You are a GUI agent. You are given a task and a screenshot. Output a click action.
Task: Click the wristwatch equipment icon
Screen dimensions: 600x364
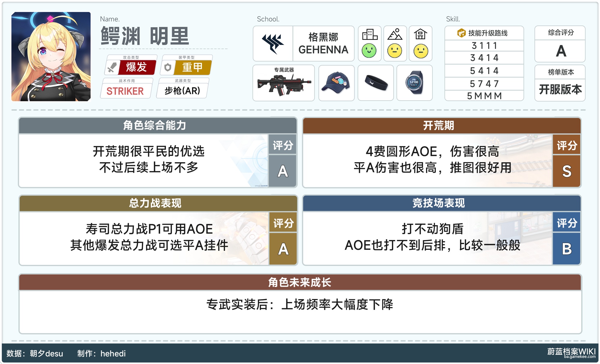(x=414, y=83)
